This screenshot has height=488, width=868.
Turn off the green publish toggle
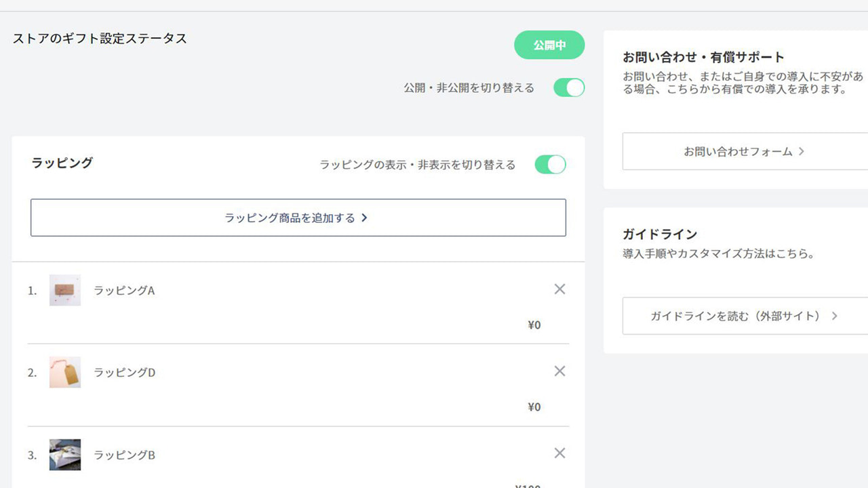click(568, 87)
